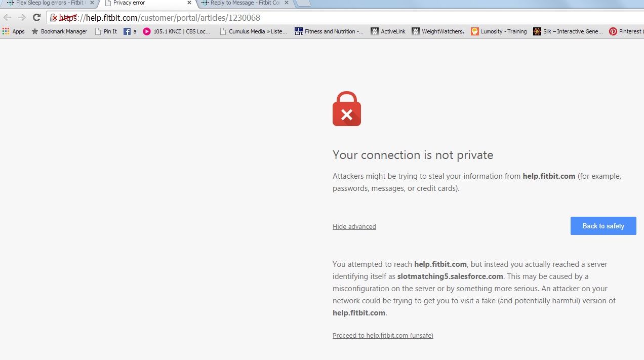644x360 pixels.
Task: Click the red lock error icon
Action: [347, 109]
